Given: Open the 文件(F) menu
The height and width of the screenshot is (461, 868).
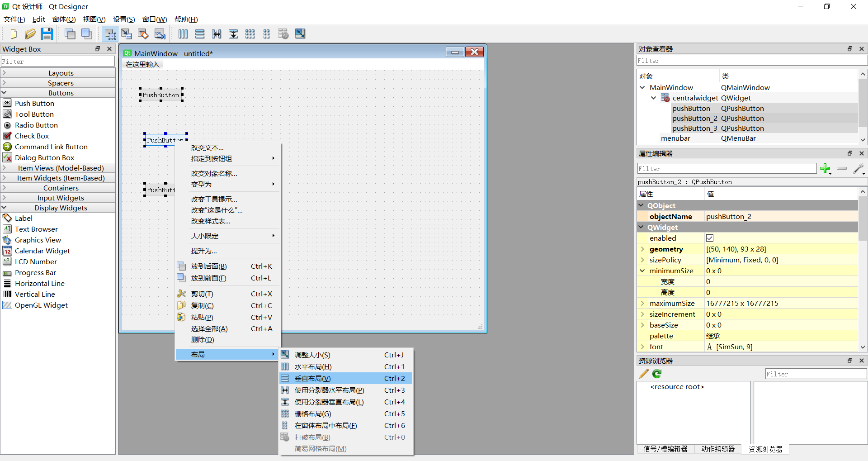Looking at the screenshot, I should [14, 19].
